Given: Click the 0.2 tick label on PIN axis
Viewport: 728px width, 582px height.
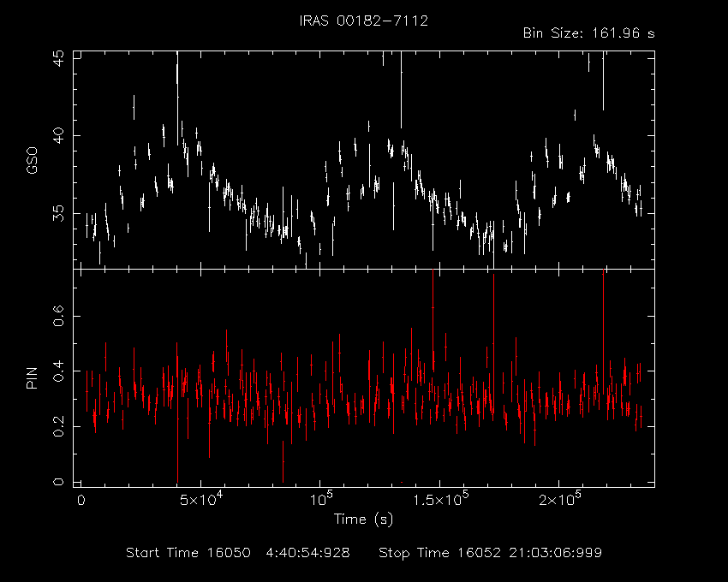Looking at the screenshot, I should pyautogui.click(x=59, y=426).
